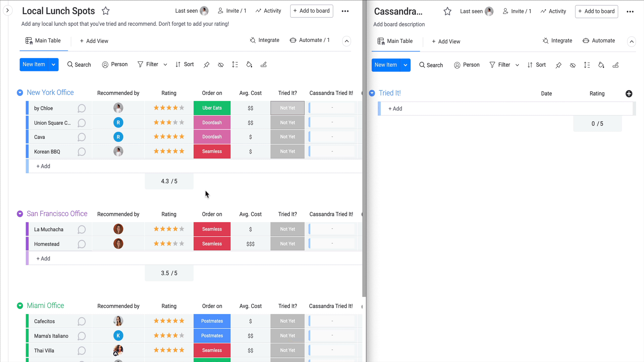This screenshot has height=362, width=644.
Task: Click the pen/conditional coloring icon
Action: 264,64
